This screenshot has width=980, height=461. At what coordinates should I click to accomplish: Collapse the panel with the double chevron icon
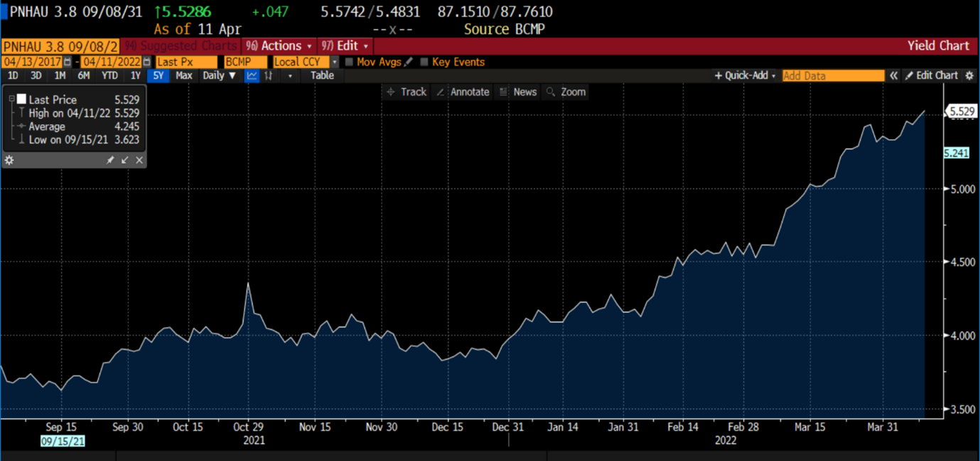click(894, 75)
